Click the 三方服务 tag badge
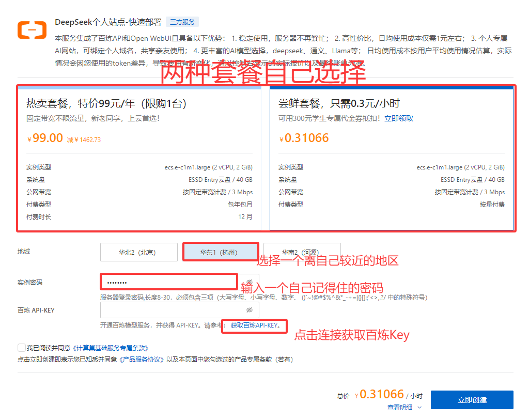 (182, 22)
